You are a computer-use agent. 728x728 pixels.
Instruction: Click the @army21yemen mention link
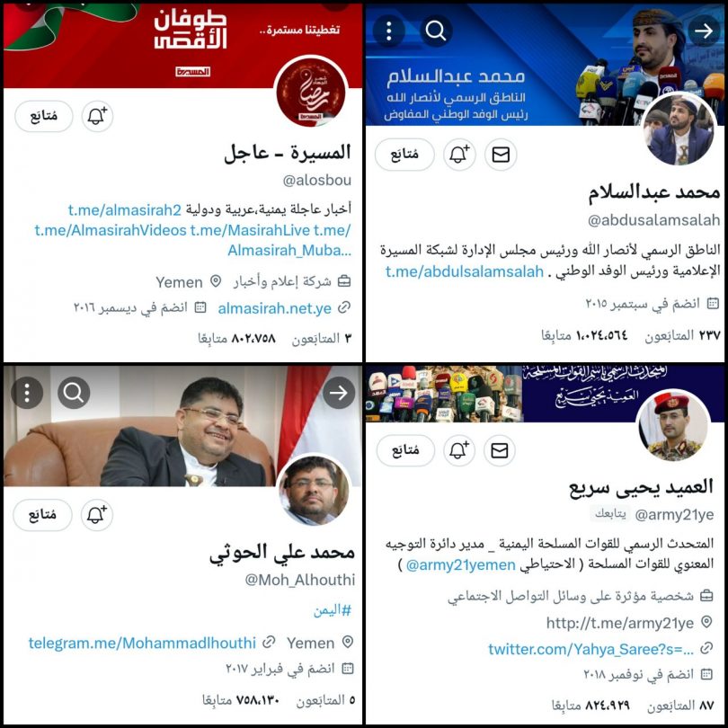[x=460, y=564]
